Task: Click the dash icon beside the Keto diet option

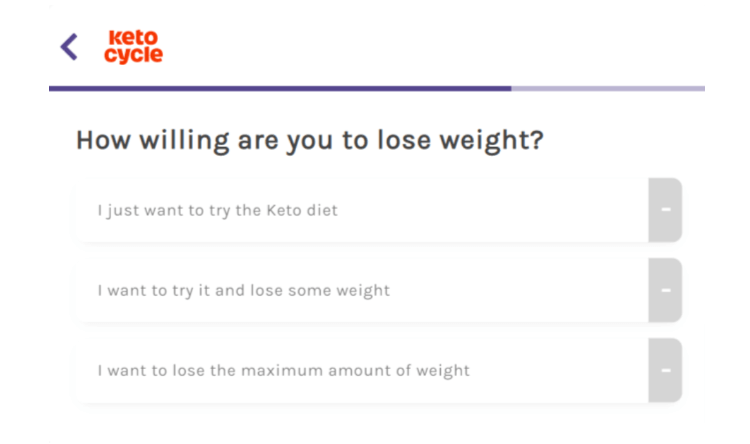Action: 666,210
